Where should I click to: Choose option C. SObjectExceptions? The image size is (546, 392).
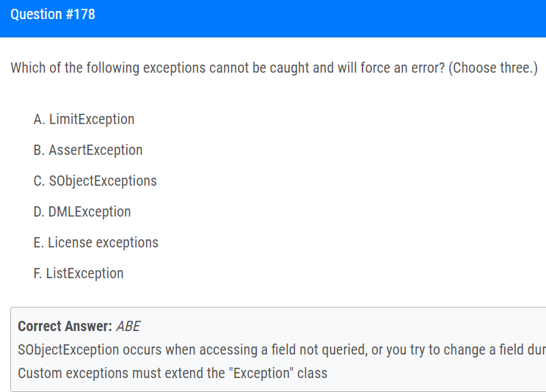click(95, 181)
